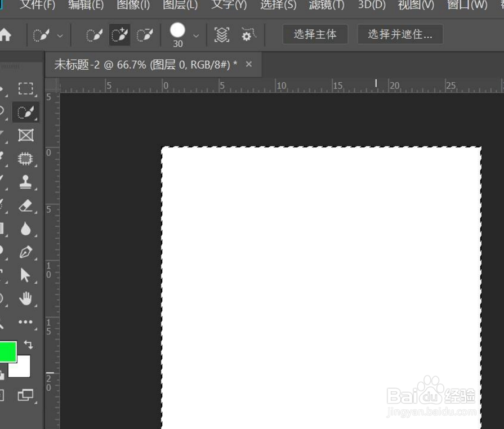Image resolution: width=504 pixels, height=429 pixels.
Task: Click the green foreground color swatch
Action: 8,352
